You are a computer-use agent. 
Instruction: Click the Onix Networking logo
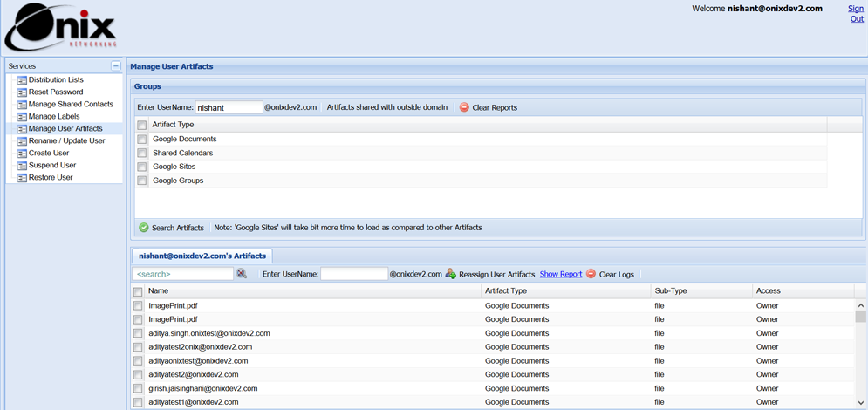pyautogui.click(x=60, y=26)
